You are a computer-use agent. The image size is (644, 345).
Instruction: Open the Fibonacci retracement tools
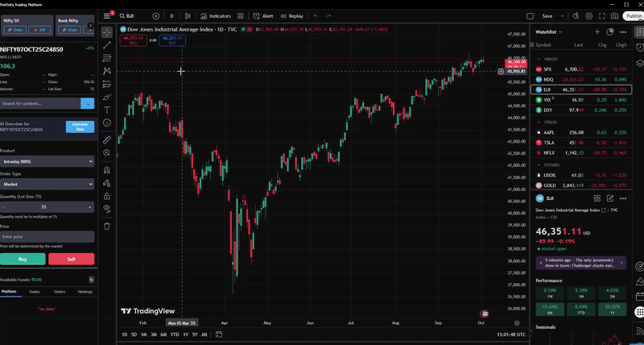(x=107, y=58)
